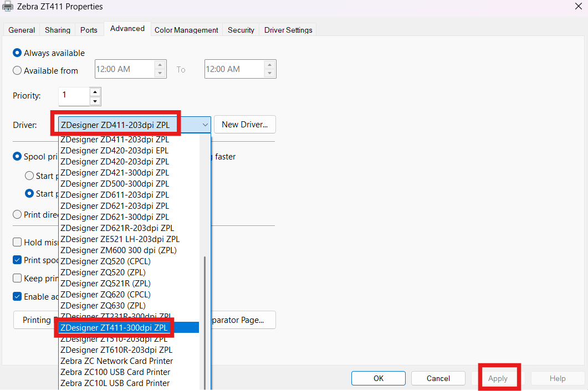Image resolution: width=588 pixels, height=391 pixels.
Task: Pick ZDesigner ZM600 300 dpi (ZPL)
Action: tap(129, 250)
